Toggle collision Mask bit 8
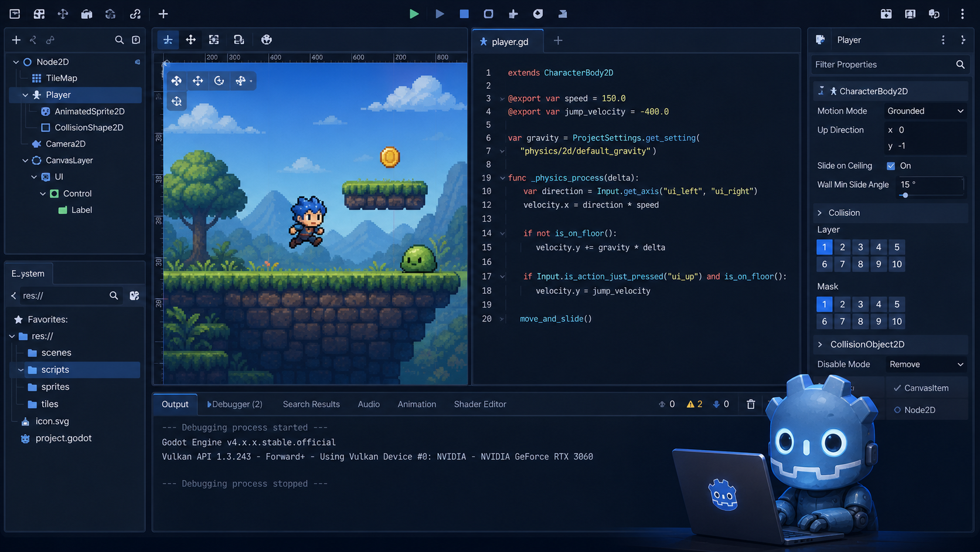980x552 pixels. click(x=860, y=321)
